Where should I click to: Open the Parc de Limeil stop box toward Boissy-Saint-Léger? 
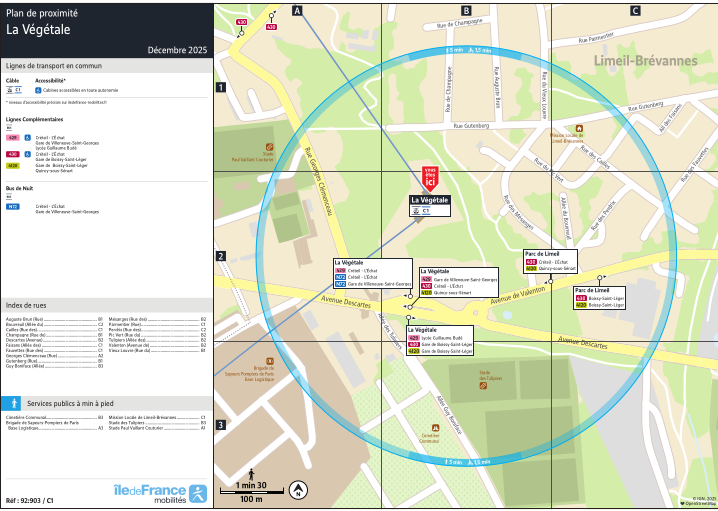click(599, 298)
